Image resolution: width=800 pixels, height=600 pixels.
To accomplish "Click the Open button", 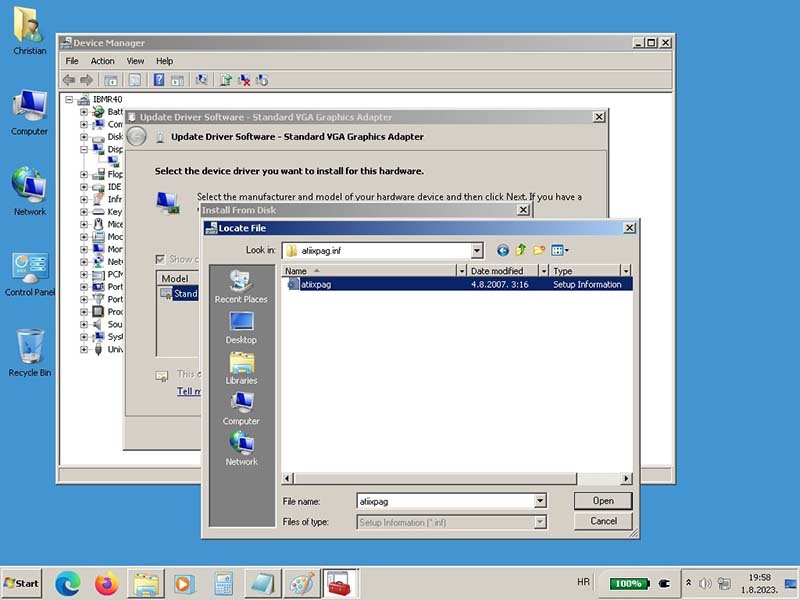I will [603, 501].
